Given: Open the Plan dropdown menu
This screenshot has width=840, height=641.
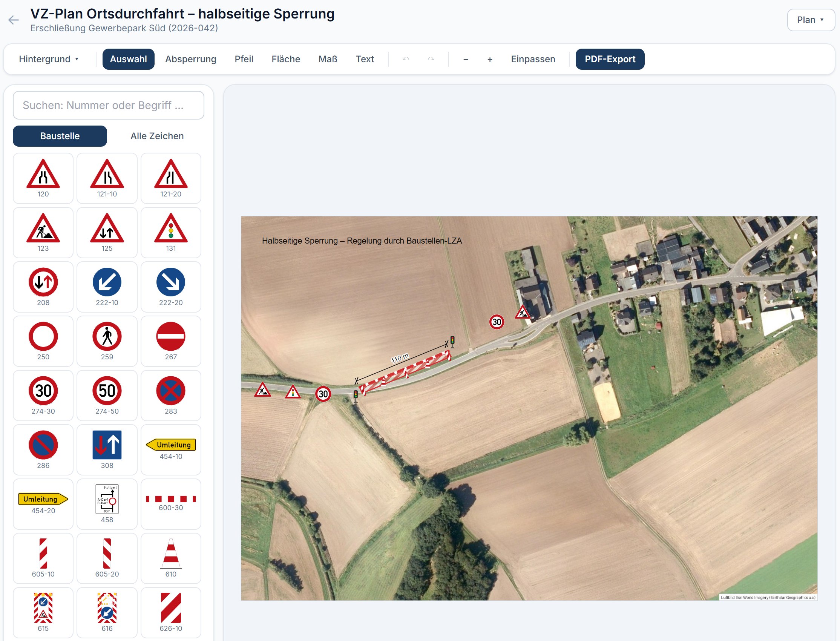Looking at the screenshot, I should pos(811,20).
